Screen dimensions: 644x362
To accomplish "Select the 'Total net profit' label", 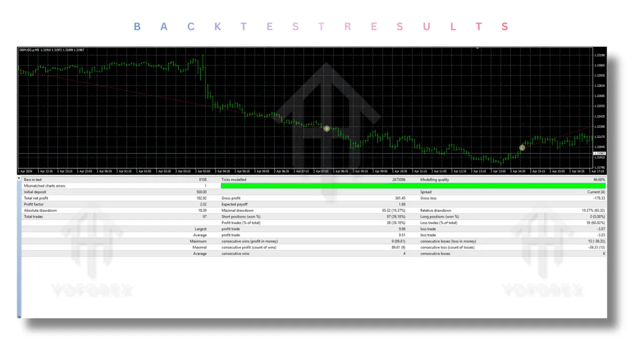I will (x=36, y=198).
